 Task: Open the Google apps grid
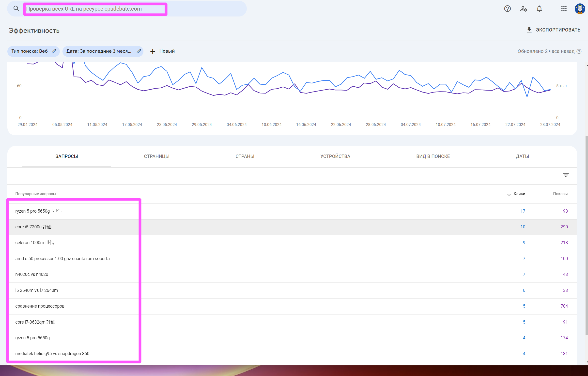pos(564,9)
